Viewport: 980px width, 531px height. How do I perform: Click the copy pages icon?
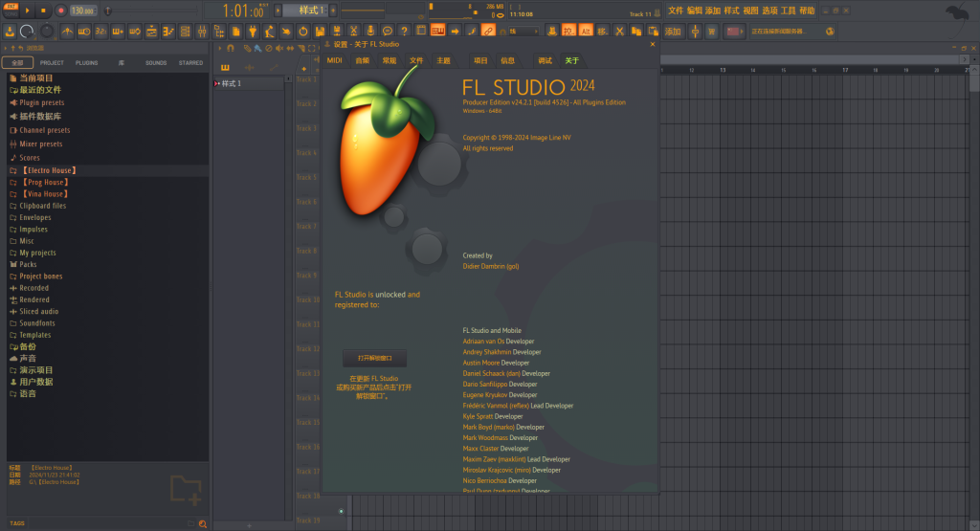click(x=636, y=32)
